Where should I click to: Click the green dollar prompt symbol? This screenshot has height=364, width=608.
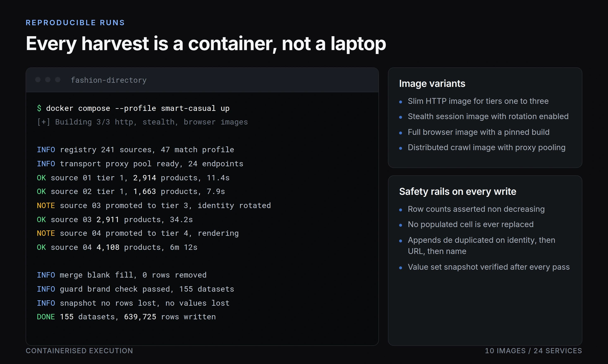coord(39,108)
